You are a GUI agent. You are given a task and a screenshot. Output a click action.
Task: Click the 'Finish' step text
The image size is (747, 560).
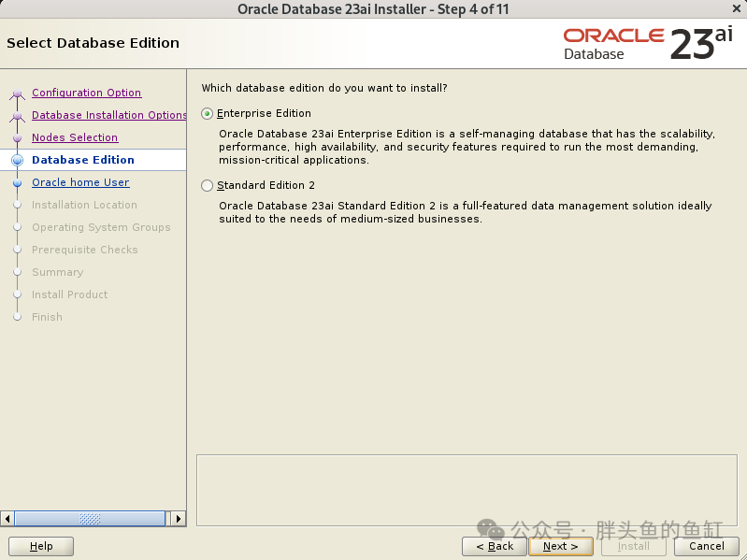tap(47, 317)
